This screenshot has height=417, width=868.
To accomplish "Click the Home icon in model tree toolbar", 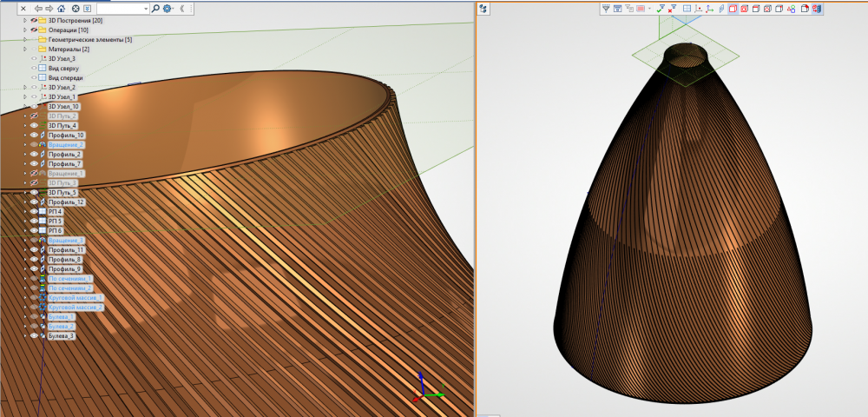I will [x=62, y=8].
